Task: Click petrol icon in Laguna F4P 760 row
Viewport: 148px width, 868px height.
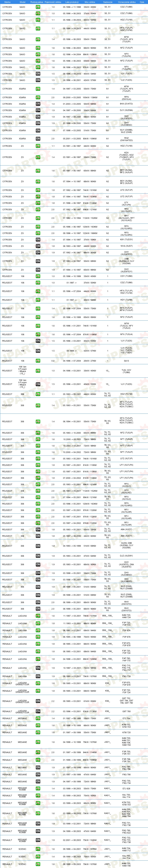Action: pos(38,659)
